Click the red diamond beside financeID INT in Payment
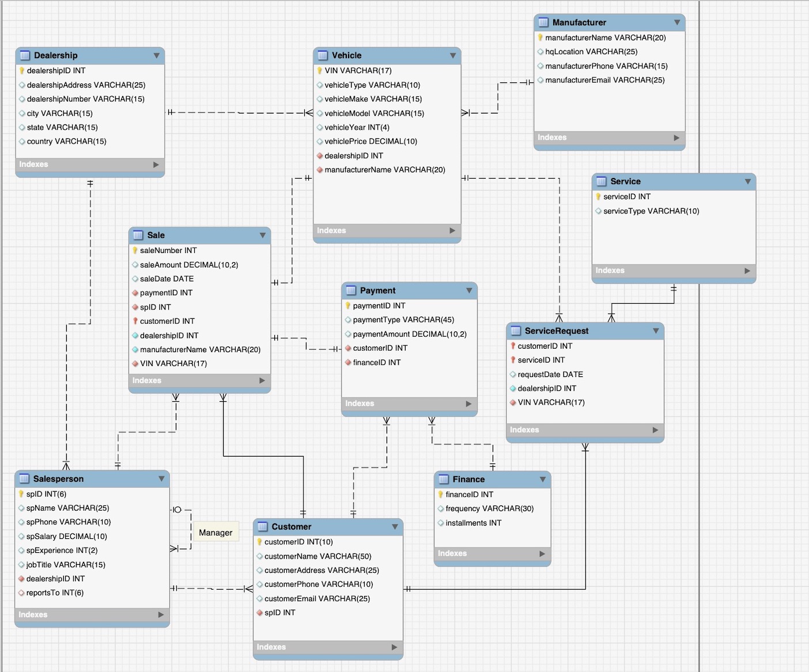The image size is (809, 672). [x=348, y=363]
